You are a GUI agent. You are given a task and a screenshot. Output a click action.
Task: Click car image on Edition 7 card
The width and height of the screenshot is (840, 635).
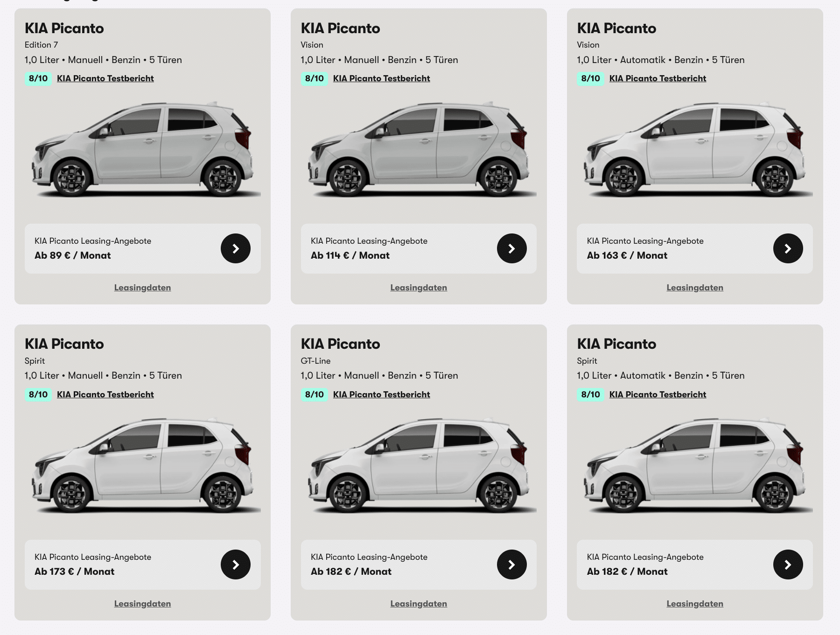click(x=142, y=149)
